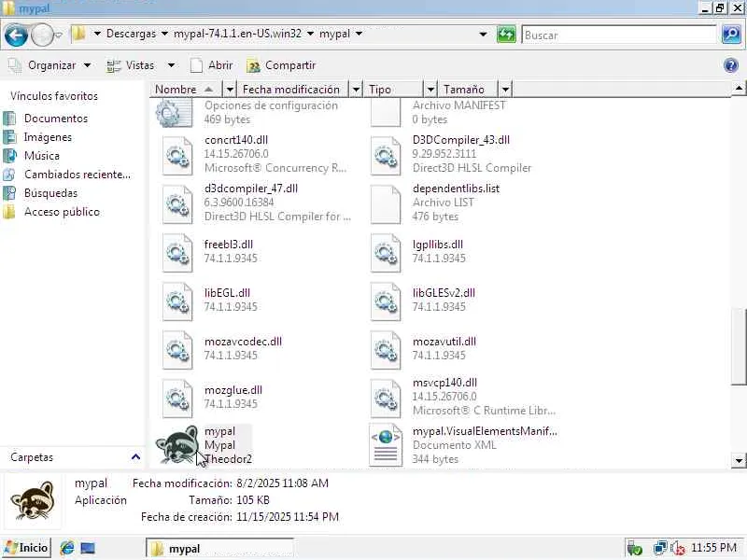Image resolution: width=747 pixels, height=560 pixels.
Task: Open the address bar history dropdown arrow
Action: [483, 35]
